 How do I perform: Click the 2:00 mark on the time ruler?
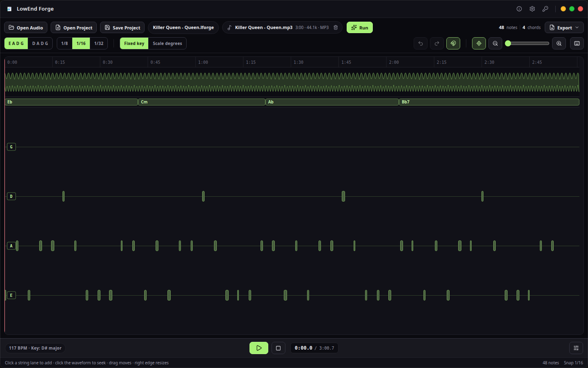(394, 62)
